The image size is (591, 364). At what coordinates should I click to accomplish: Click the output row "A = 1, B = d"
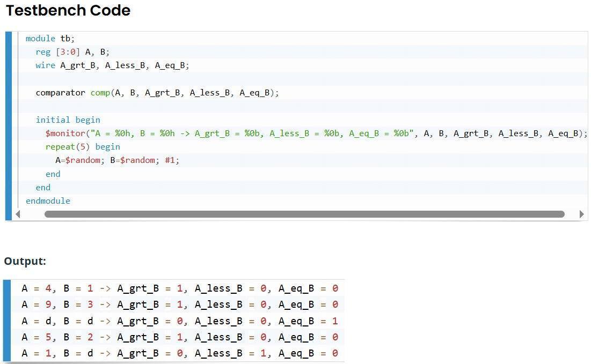coord(180,353)
